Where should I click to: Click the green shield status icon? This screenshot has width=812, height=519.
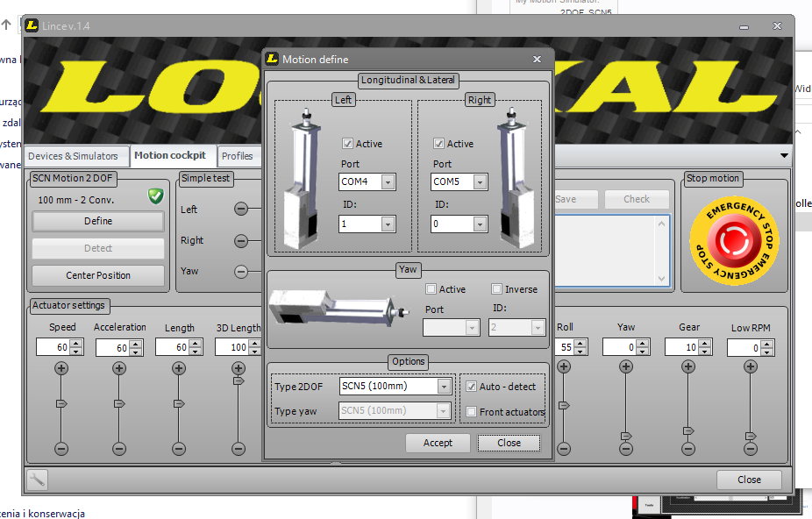coord(155,196)
